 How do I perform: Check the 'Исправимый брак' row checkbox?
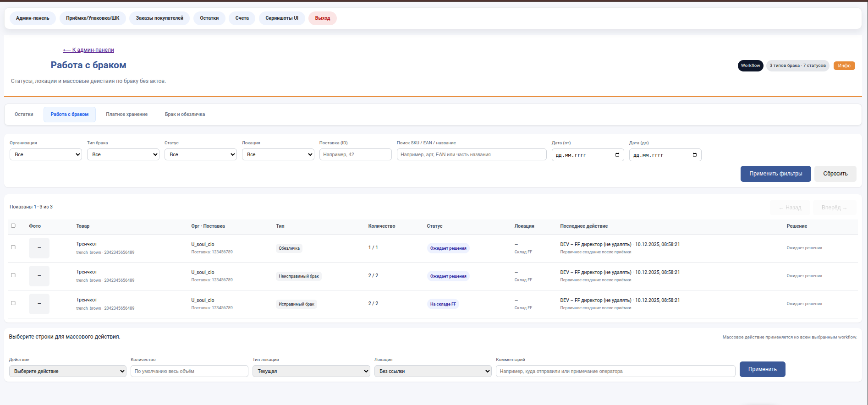pos(13,303)
